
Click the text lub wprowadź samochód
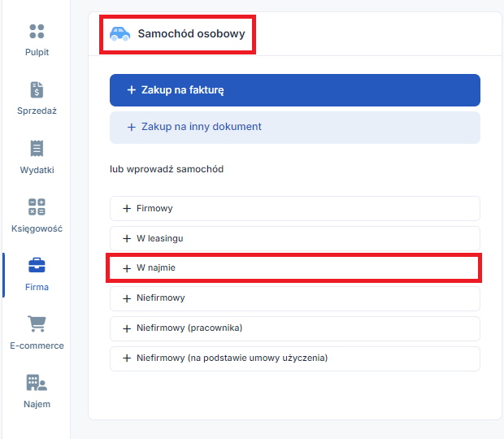coord(167,169)
